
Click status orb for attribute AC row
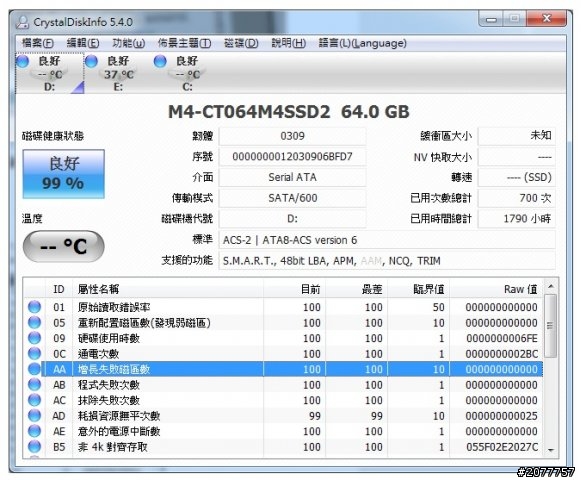coord(34,400)
